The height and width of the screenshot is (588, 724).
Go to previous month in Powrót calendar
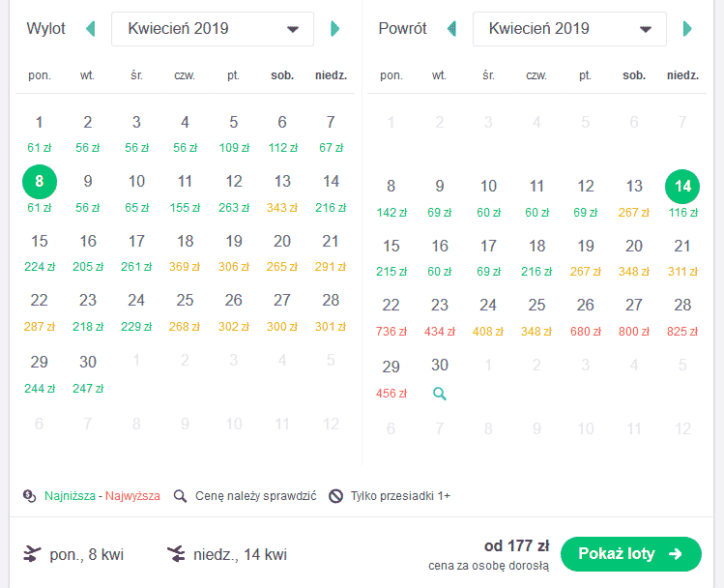pyautogui.click(x=452, y=29)
